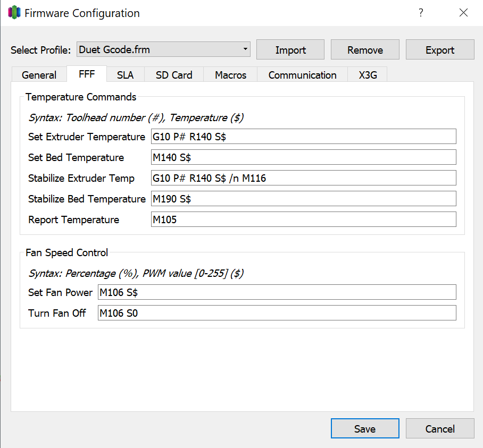Click the help question mark button
Screen dimensions: 483x448
(x=421, y=13)
